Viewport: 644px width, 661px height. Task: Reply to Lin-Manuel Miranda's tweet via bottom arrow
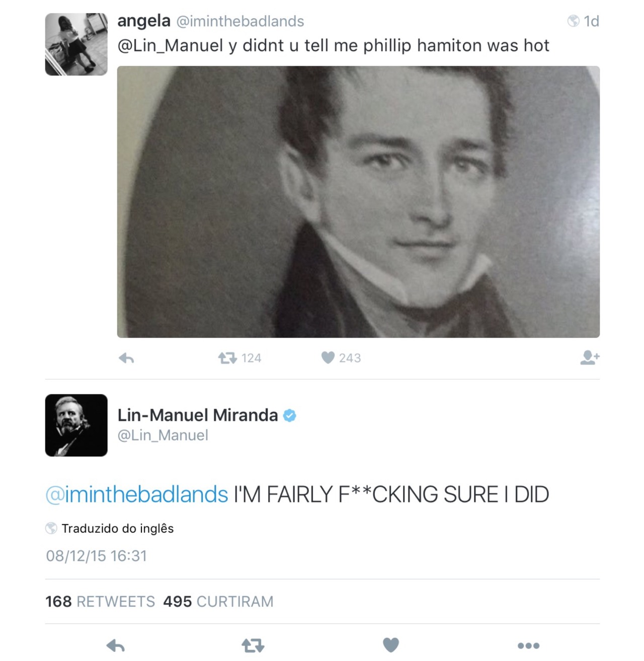click(x=116, y=645)
